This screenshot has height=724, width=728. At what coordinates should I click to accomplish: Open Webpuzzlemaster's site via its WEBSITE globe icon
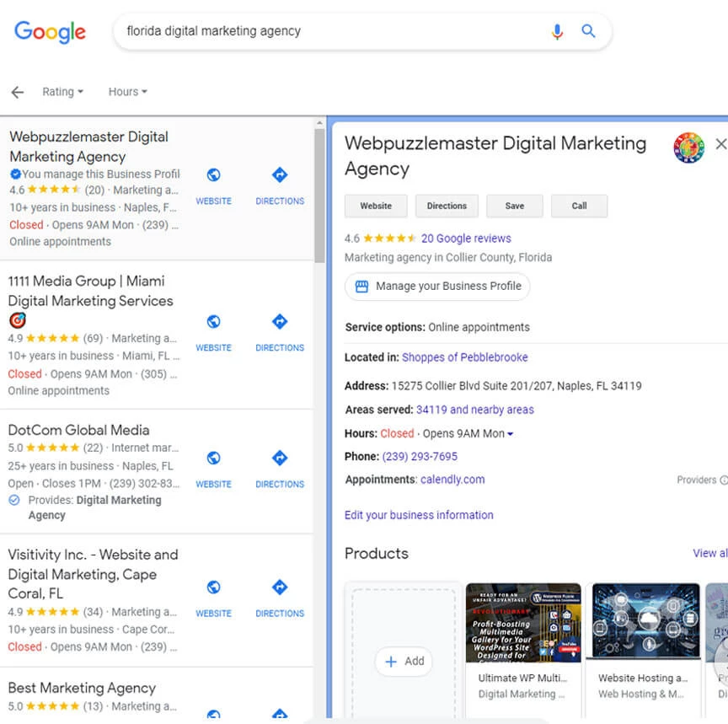[x=213, y=174]
